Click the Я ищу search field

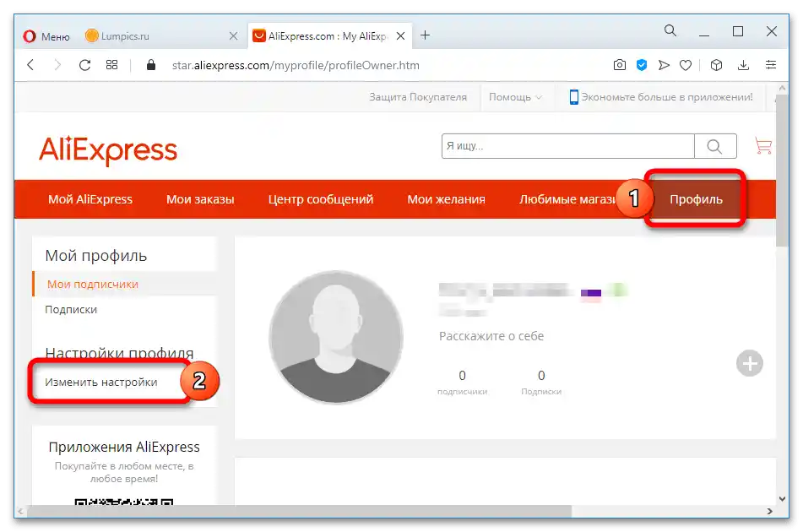[x=567, y=146]
